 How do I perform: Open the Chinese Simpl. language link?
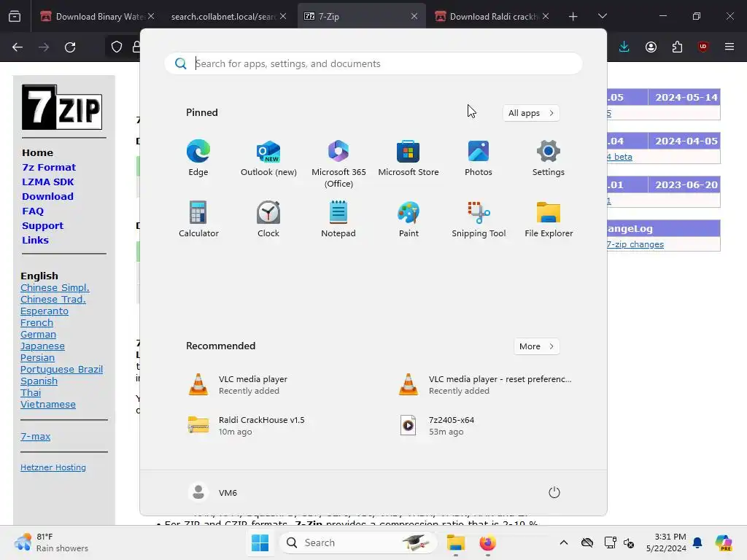click(55, 287)
